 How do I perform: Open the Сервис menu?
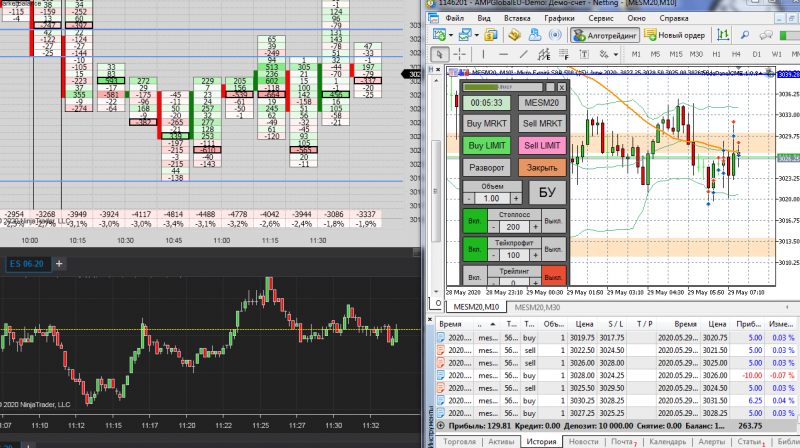(x=601, y=18)
